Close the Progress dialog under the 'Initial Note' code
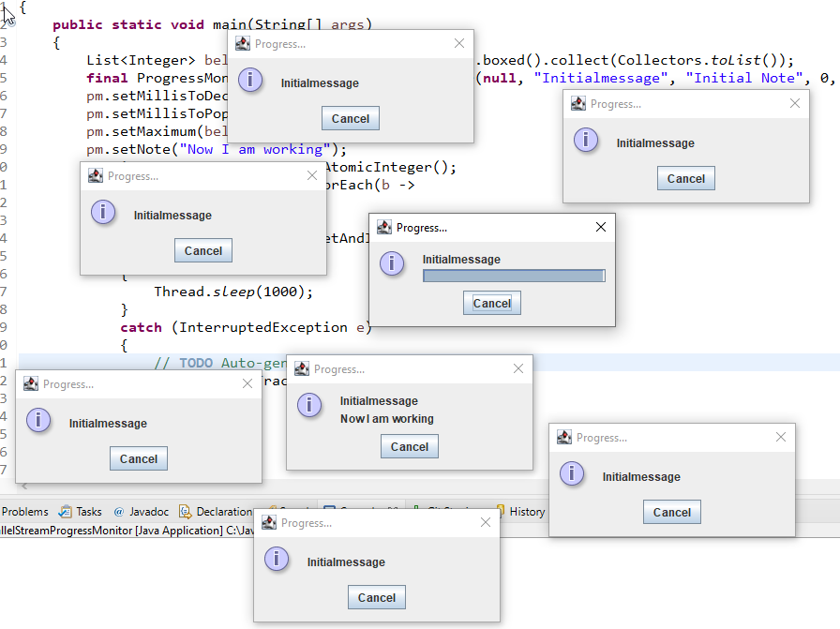The width and height of the screenshot is (840, 629). pyautogui.click(x=794, y=103)
